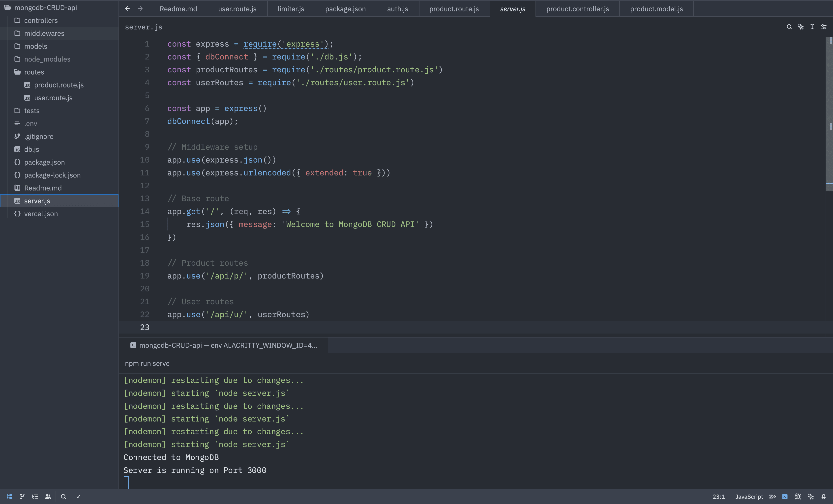833x504 pixels.
Task: Open package.json in the file tree
Action: 59,162
